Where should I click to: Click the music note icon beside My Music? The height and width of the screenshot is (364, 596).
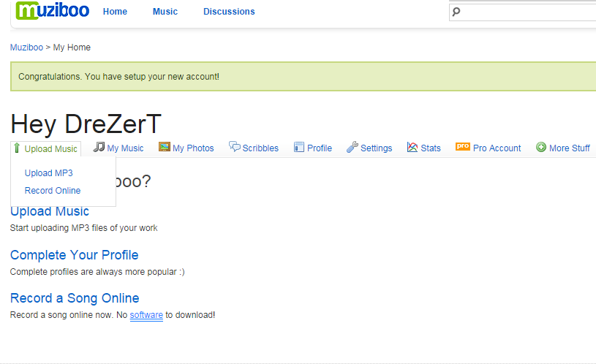click(x=99, y=147)
